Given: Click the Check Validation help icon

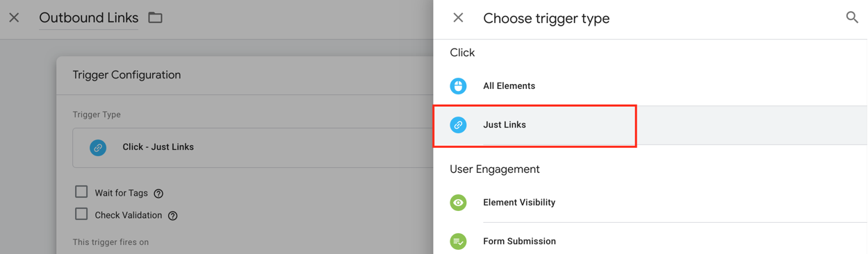Looking at the screenshot, I should tap(173, 216).
